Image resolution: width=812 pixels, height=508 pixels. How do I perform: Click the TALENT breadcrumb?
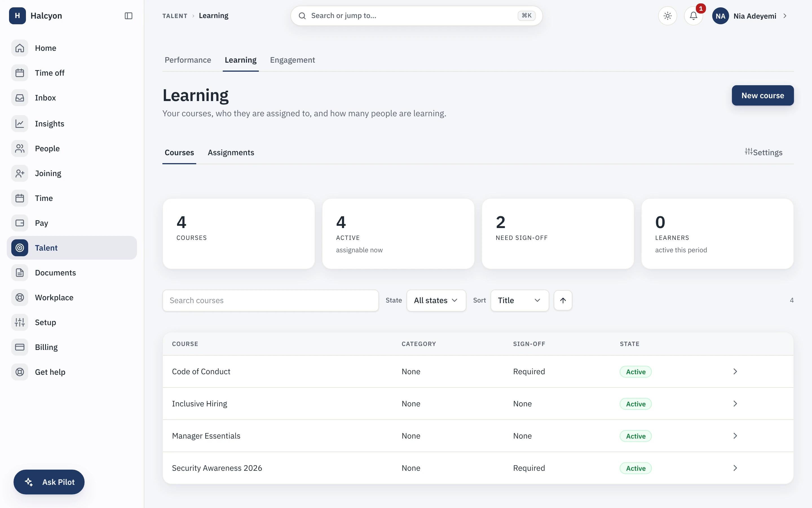click(x=175, y=16)
